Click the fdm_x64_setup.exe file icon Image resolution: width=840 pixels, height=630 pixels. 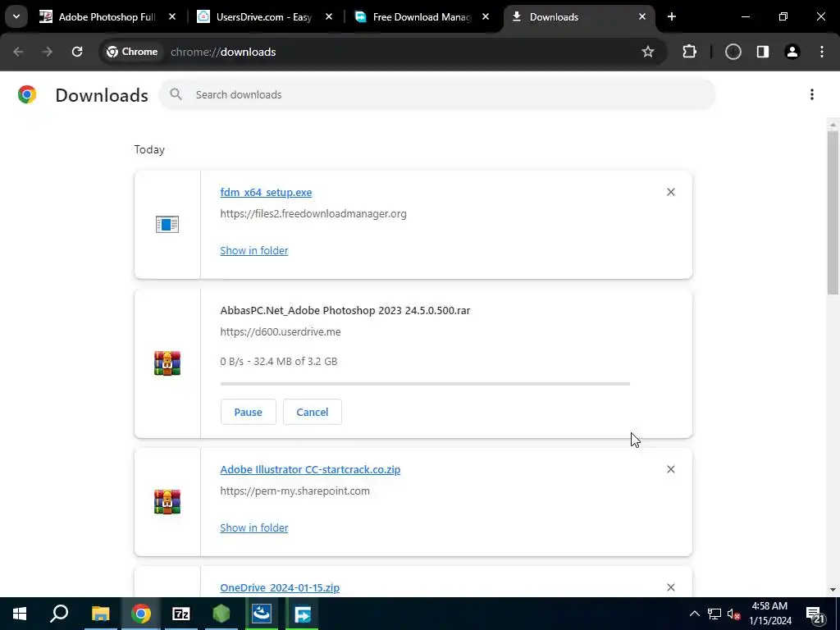pos(167,225)
